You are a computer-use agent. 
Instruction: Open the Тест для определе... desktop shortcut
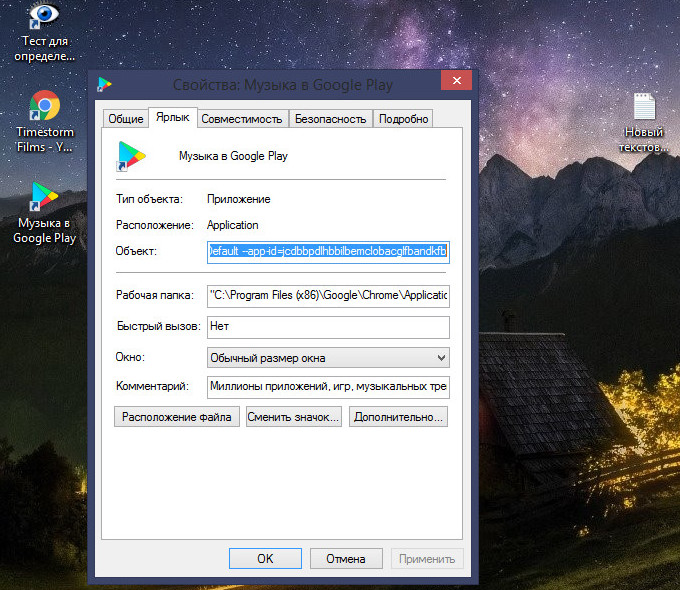point(44,31)
